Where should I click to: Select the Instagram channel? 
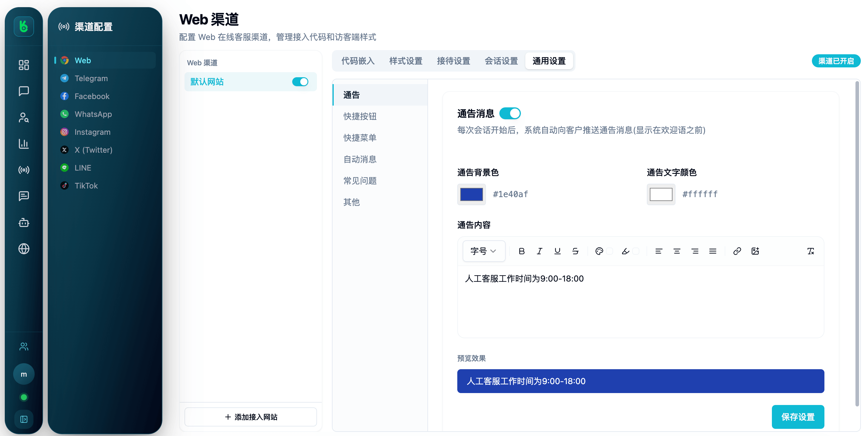pos(104,132)
